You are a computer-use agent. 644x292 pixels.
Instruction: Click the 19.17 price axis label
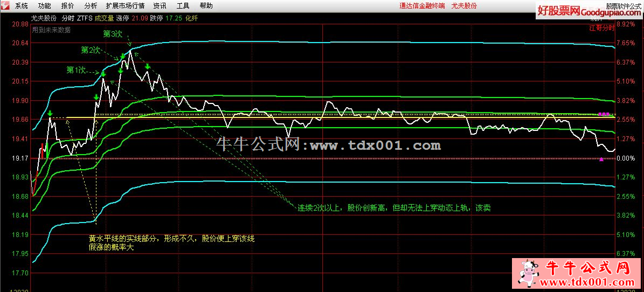click(19, 158)
